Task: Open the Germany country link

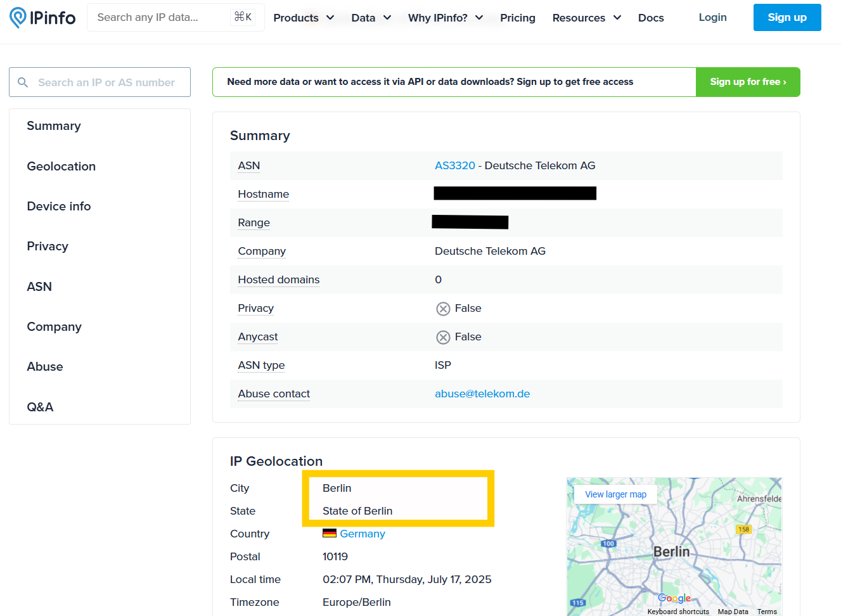Action: tap(363, 534)
